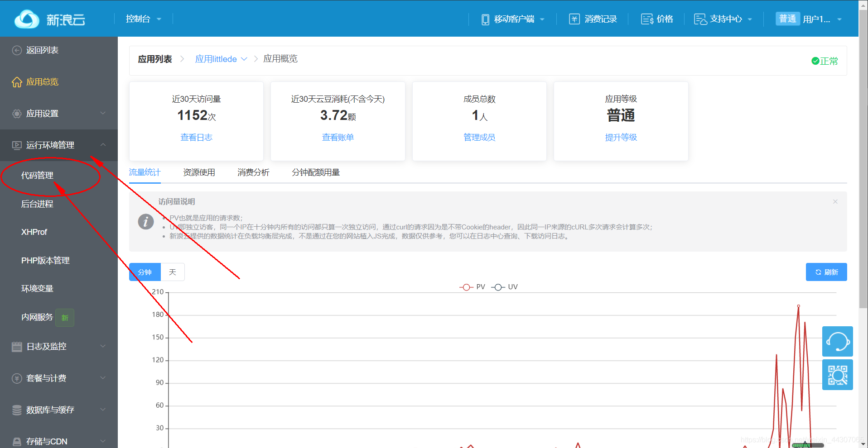
Task: Switch to the 资源使用 tab
Action: tap(199, 172)
